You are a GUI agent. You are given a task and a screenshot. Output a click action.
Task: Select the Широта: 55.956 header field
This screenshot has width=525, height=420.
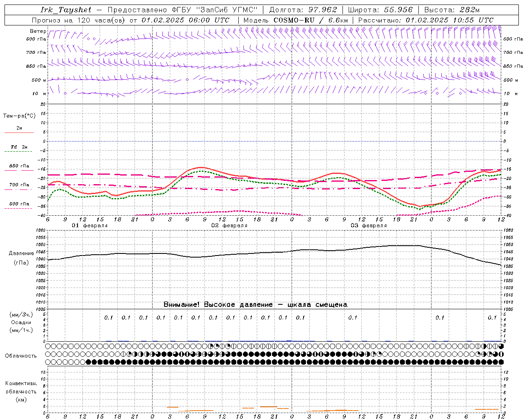[380, 10]
